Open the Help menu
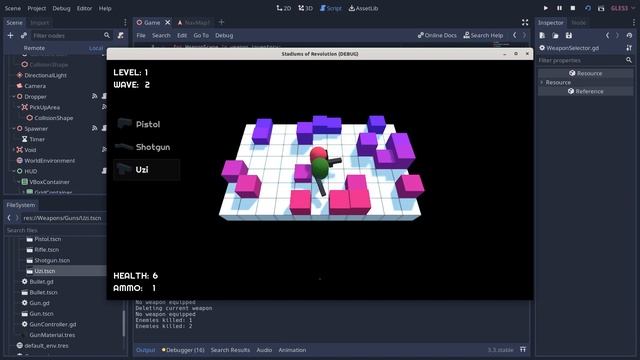This screenshot has width=640, height=360. (105, 8)
